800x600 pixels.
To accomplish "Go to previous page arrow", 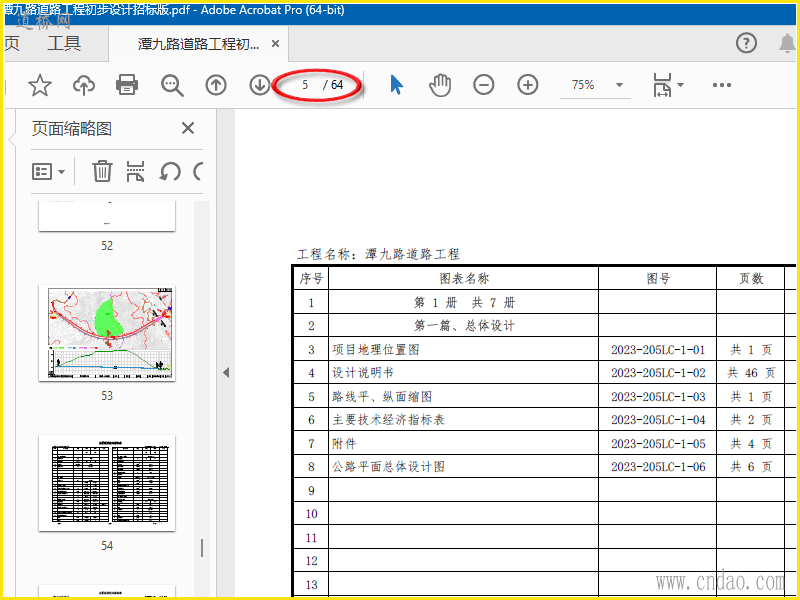I will 216,85.
